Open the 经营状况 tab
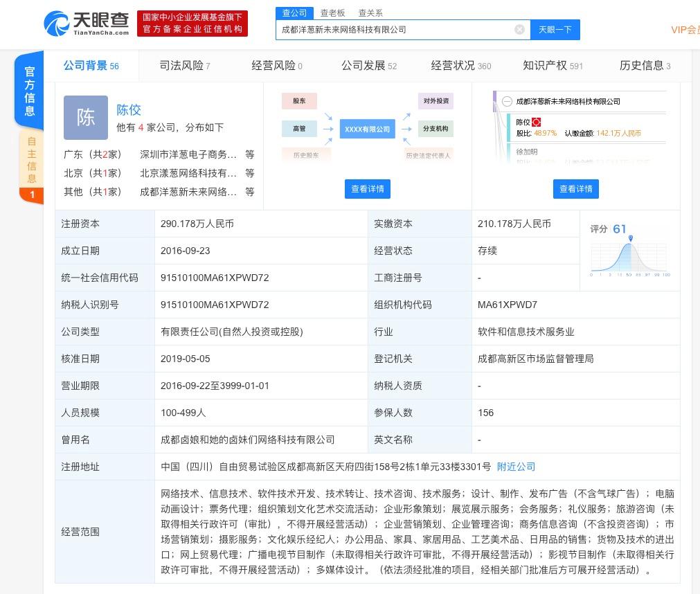 [x=460, y=66]
